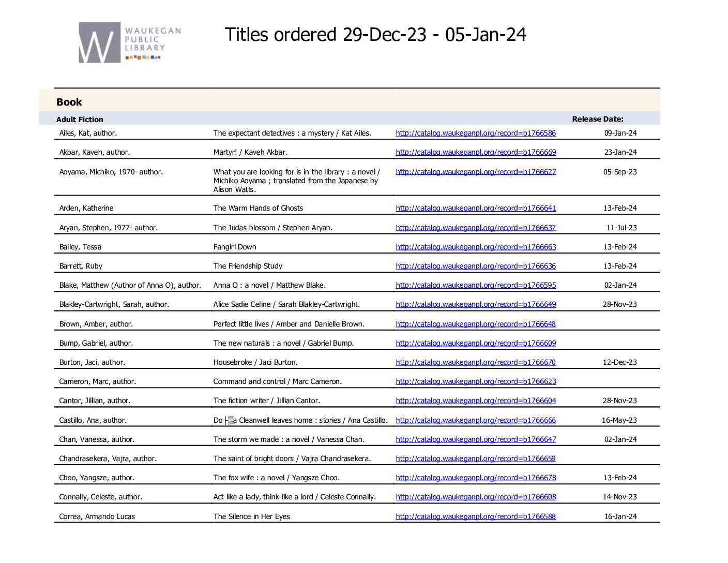The height and width of the screenshot is (563, 728).
Task: Click title Fangirl Down
Action: click(x=235, y=247)
